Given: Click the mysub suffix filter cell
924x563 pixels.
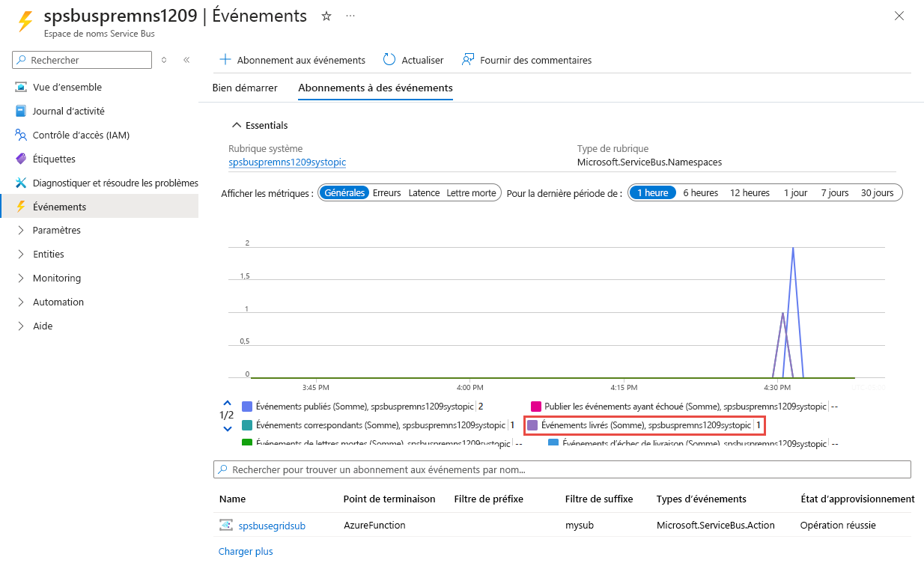Looking at the screenshot, I should click(580, 526).
